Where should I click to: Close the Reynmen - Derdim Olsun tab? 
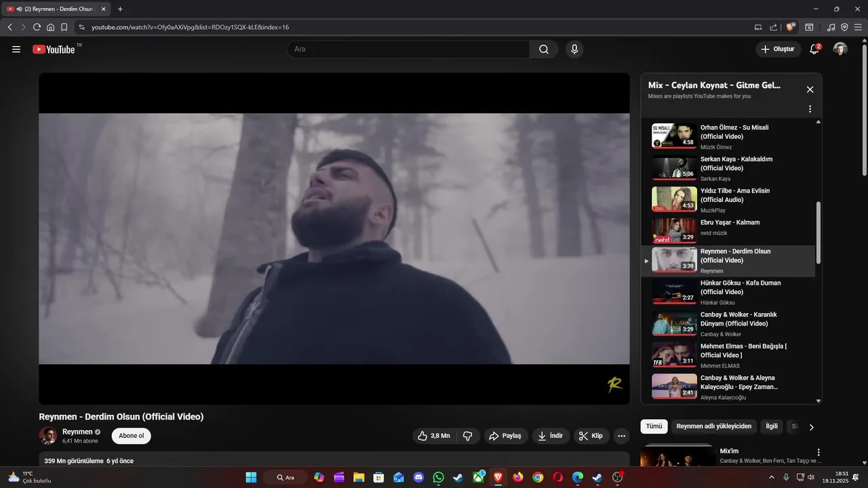click(104, 9)
